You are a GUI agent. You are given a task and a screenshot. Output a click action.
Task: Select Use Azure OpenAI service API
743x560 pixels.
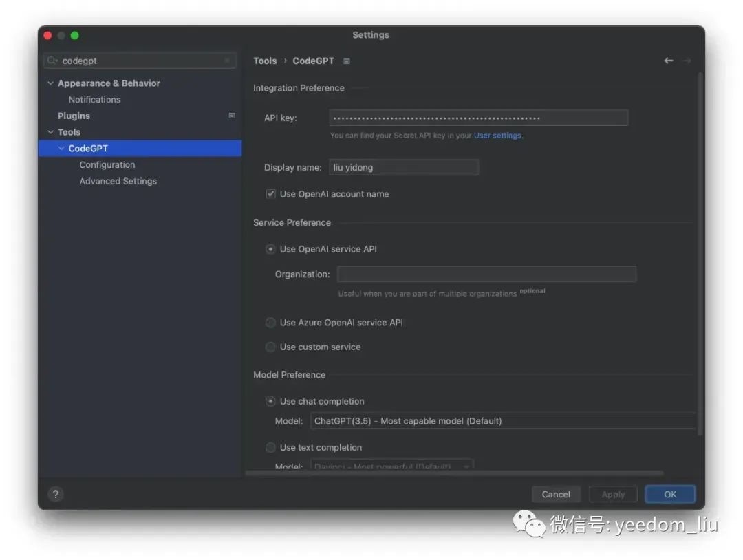[270, 323]
